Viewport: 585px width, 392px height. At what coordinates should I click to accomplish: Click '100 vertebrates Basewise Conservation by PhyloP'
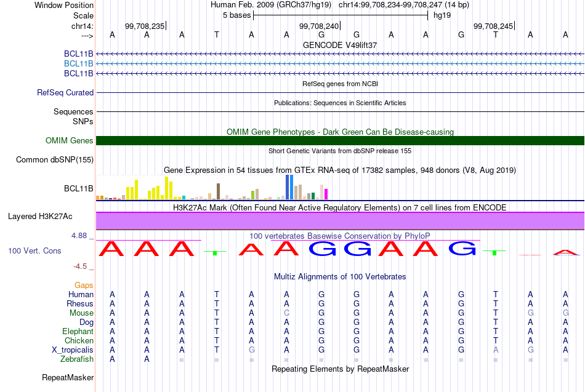[x=340, y=236]
